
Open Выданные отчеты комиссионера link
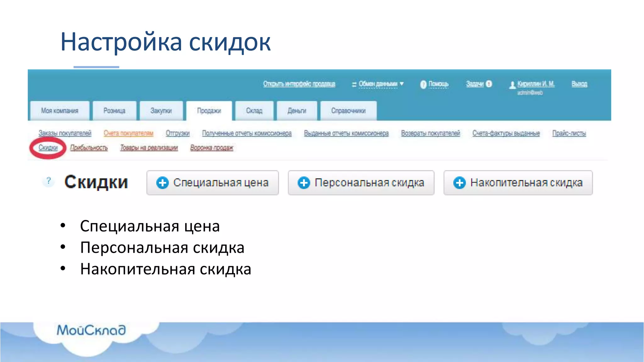346,133
